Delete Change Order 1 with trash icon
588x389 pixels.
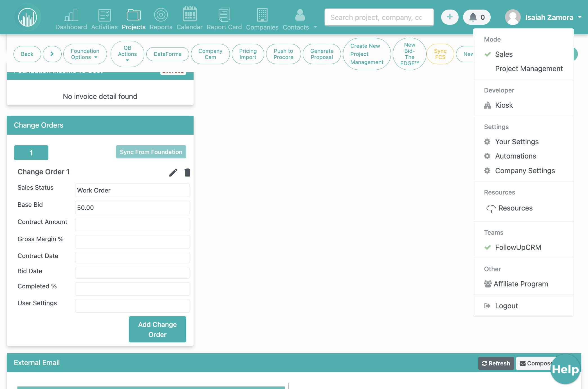(187, 172)
